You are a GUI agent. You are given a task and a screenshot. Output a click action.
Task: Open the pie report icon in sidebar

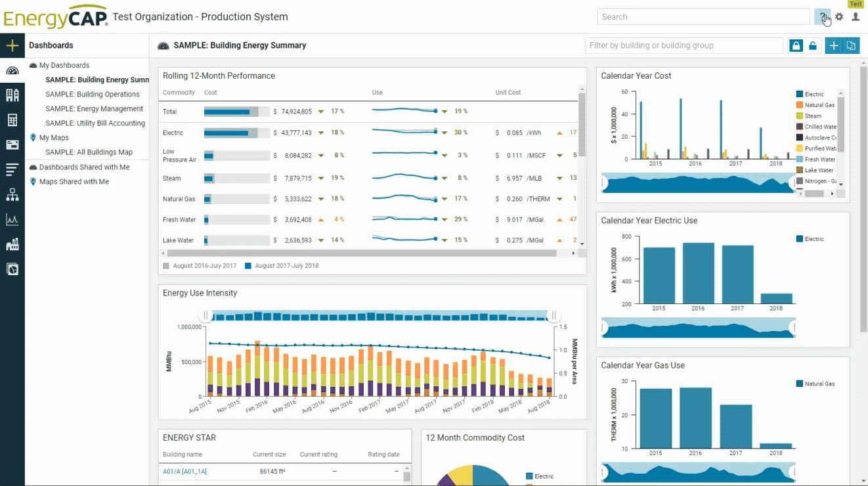point(12,269)
